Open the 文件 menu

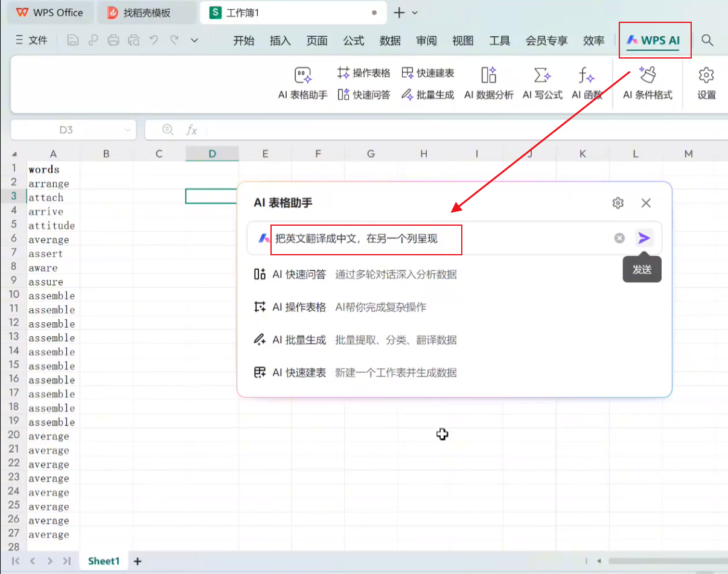[31, 40]
